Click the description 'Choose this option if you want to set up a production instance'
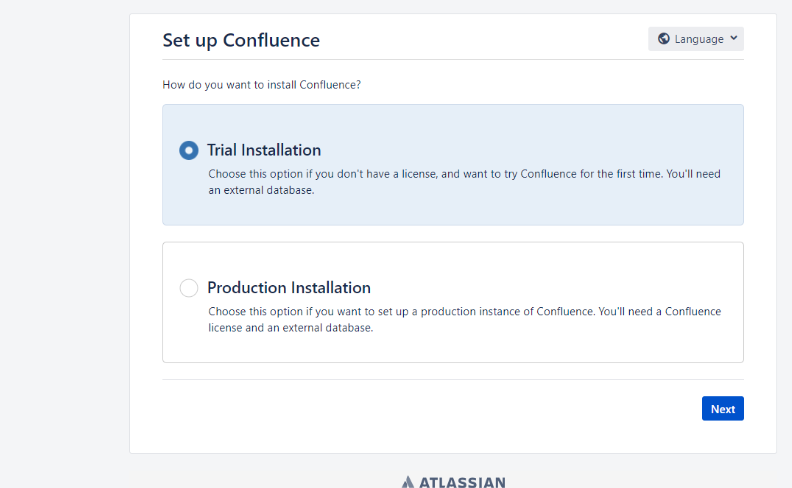The height and width of the screenshot is (488, 792). click(465, 319)
